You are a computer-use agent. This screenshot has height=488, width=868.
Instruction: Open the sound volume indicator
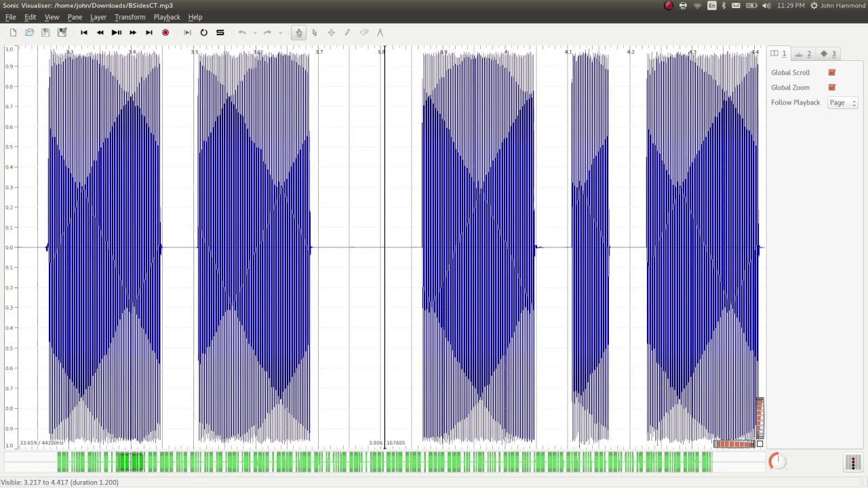766,5
